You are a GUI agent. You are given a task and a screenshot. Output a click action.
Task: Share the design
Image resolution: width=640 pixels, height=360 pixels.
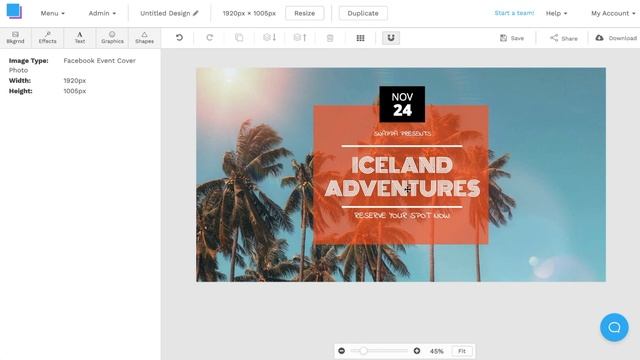point(564,38)
